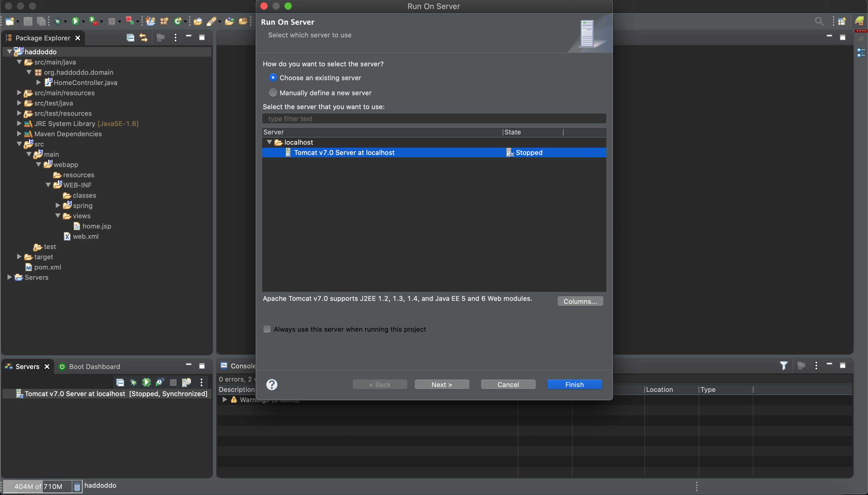Image resolution: width=868 pixels, height=495 pixels.
Task: Expand the Servers project node
Action: tap(10, 277)
